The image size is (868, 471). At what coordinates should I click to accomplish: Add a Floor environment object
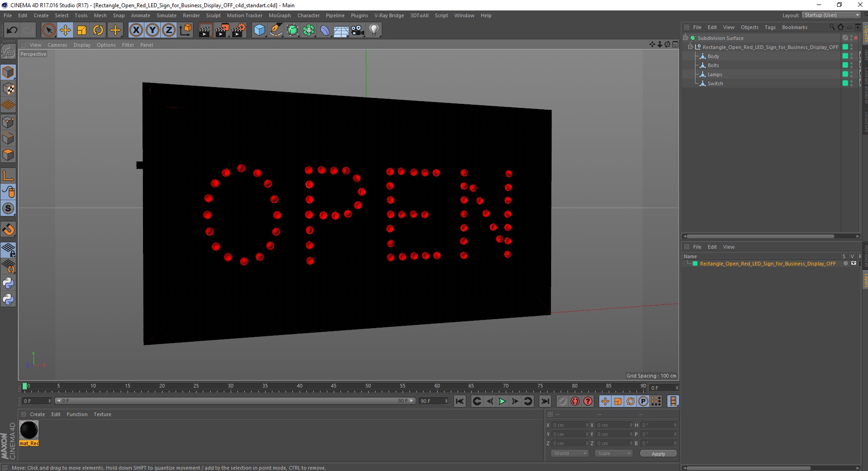[341, 30]
